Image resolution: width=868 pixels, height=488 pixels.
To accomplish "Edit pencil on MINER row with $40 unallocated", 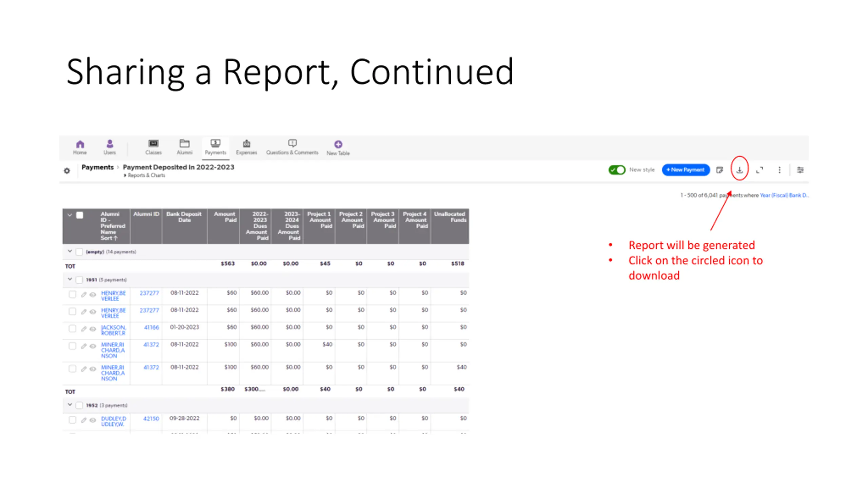I will click(x=83, y=369).
